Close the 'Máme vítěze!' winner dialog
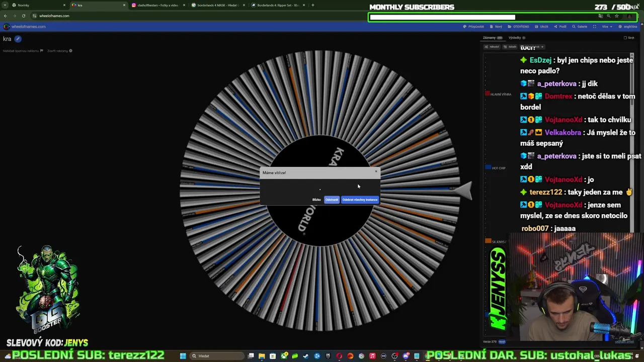This screenshot has height=362, width=644. pyautogui.click(x=376, y=171)
